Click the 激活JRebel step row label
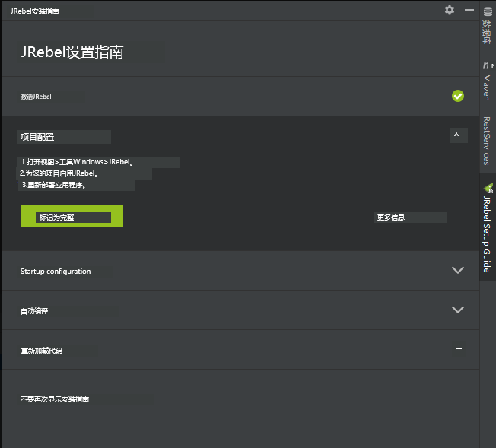The height and width of the screenshot is (448, 496). click(36, 97)
